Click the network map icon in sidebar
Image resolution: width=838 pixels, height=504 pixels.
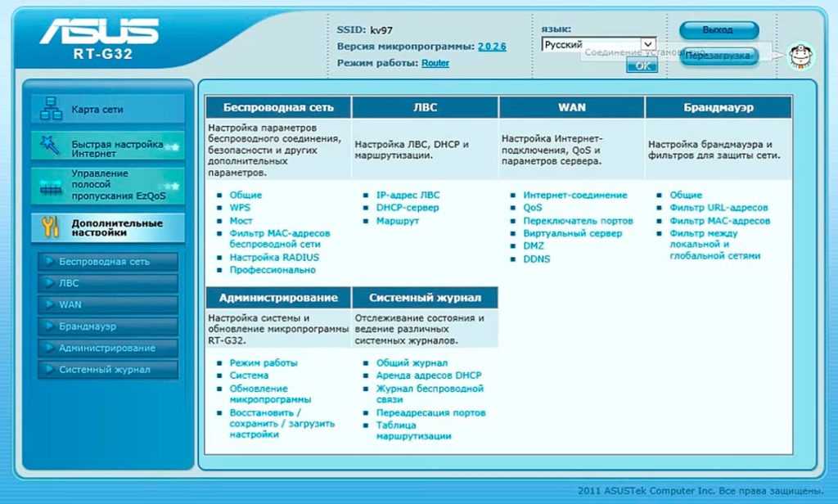coord(51,109)
